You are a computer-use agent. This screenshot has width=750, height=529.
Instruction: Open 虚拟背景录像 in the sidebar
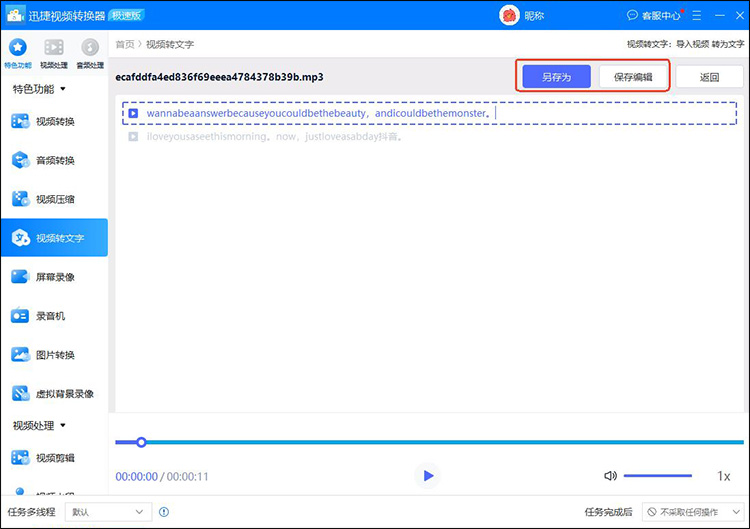tap(55, 394)
